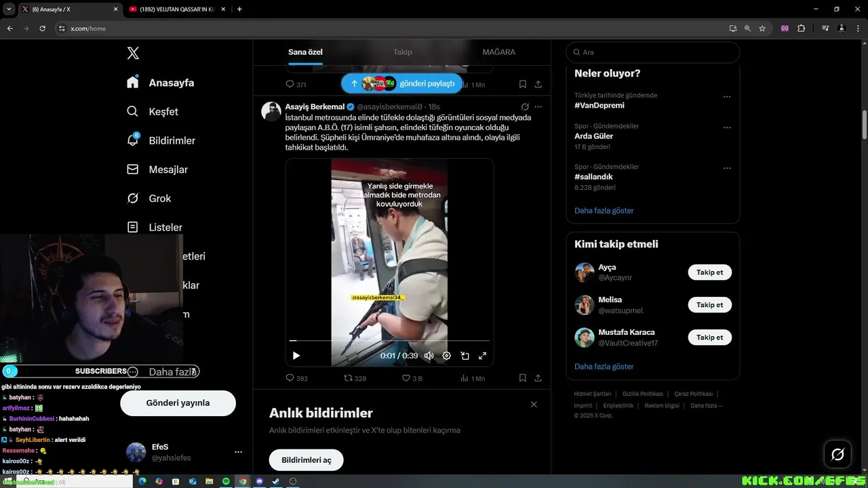Open the Arda Güler trend
Image resolution: width=868 pixels, height=488 pixels.
[x=593, y=136]
